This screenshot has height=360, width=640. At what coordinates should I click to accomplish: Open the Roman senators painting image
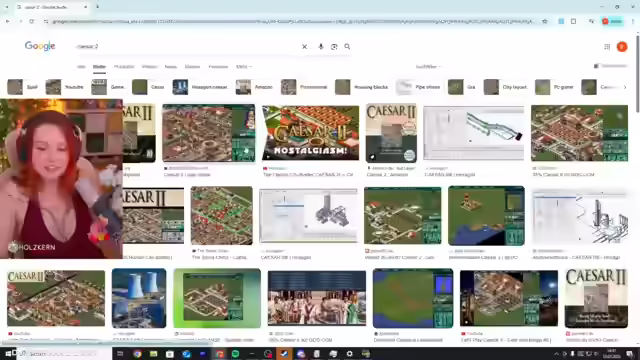[317, 298]
